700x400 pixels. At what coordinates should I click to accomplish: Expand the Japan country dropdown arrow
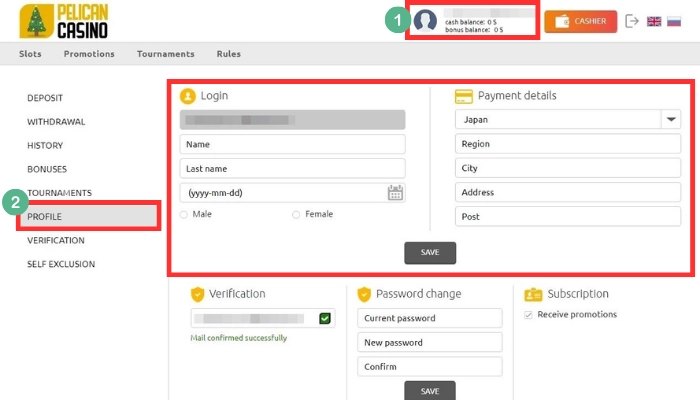(x=671, y=119)
